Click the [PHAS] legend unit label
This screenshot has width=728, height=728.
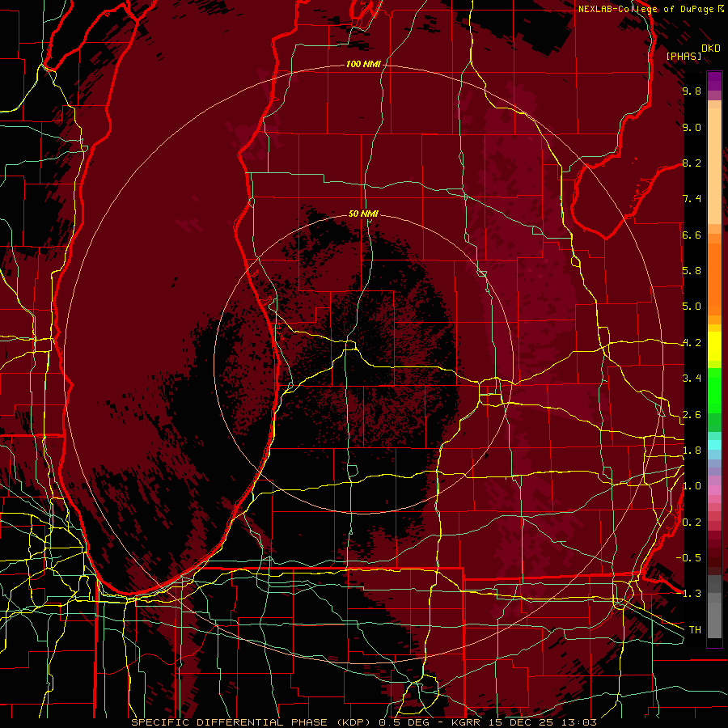(684, 56)
